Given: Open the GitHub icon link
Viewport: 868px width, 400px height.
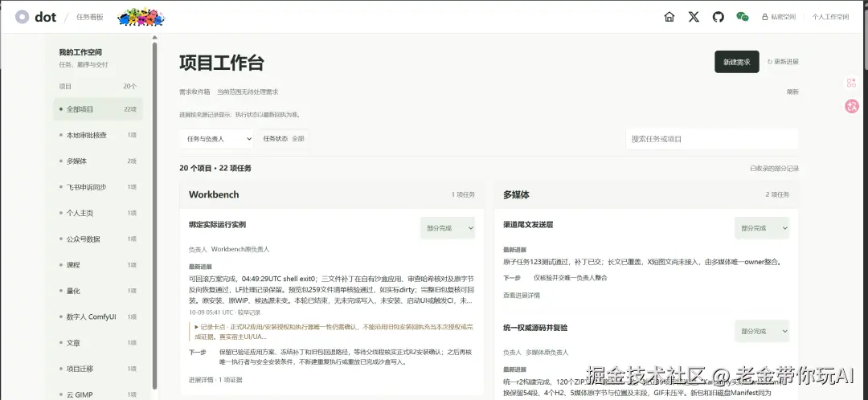Looking at the screenshot, I should (x=718, y=17).
